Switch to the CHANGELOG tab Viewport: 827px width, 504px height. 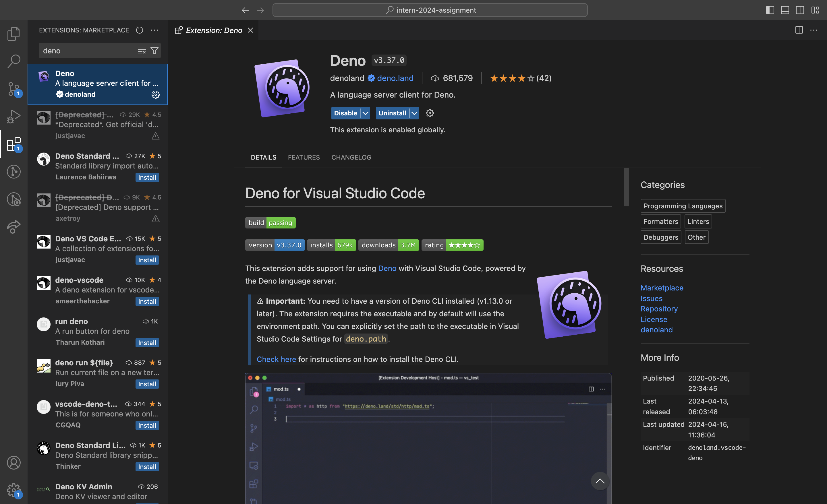click(x=351, y=157)
